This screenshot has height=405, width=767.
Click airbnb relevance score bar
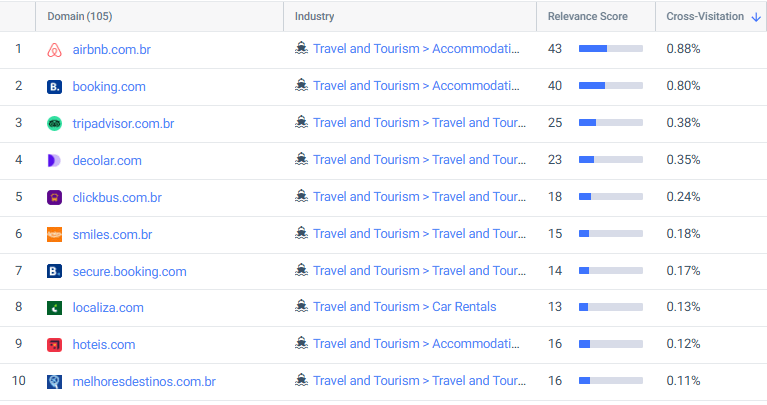point(610,49)
